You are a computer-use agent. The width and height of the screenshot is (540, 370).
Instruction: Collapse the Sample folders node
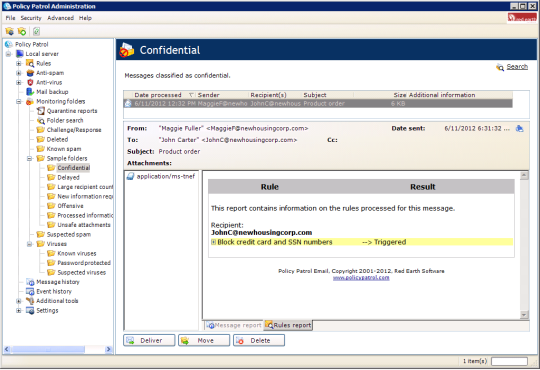(x=30, y=158)
